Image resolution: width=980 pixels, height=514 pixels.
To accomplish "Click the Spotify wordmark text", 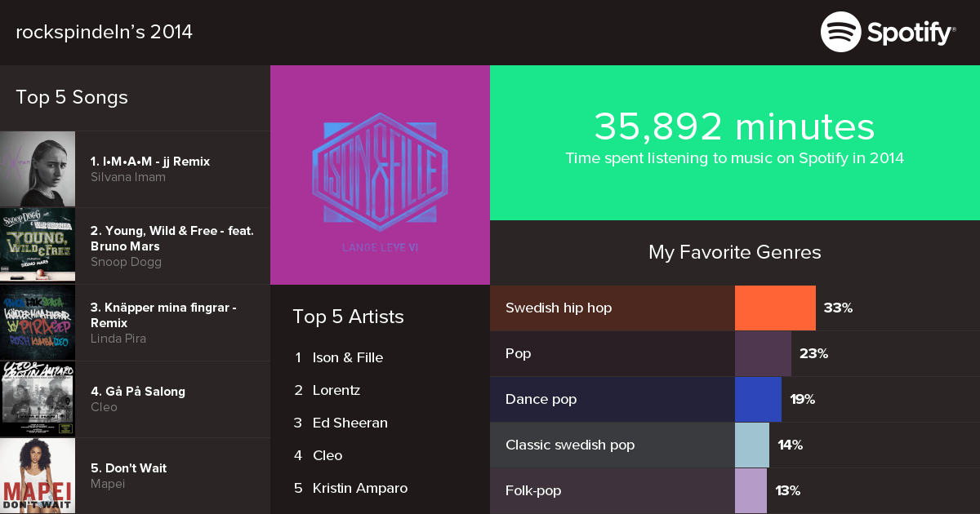I will [x=911, y=33].
